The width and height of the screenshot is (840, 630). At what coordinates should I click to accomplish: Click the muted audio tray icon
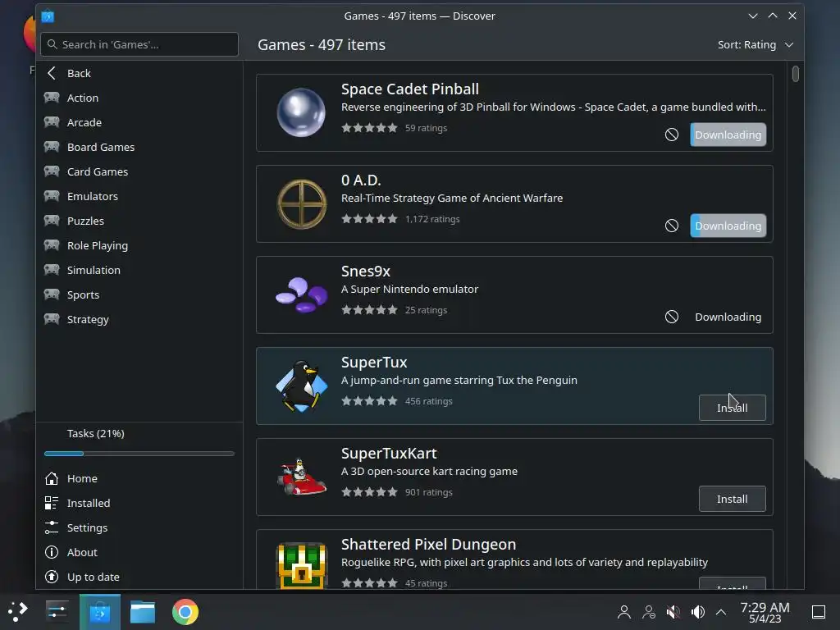click(x=673, y=612)
